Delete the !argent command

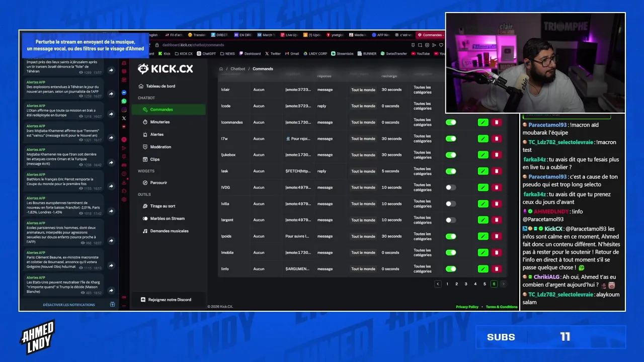tap(497, 220)
